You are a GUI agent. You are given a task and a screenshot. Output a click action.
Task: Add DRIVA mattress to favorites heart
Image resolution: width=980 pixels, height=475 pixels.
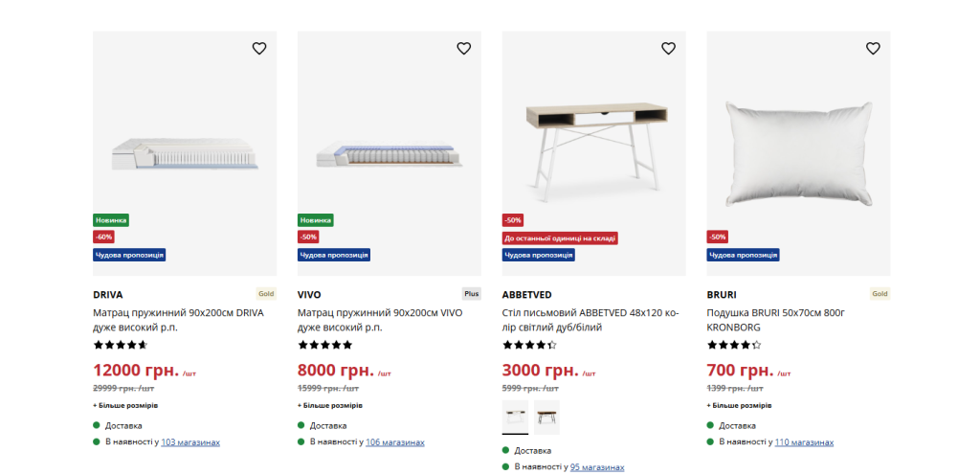tap(259, 48)
